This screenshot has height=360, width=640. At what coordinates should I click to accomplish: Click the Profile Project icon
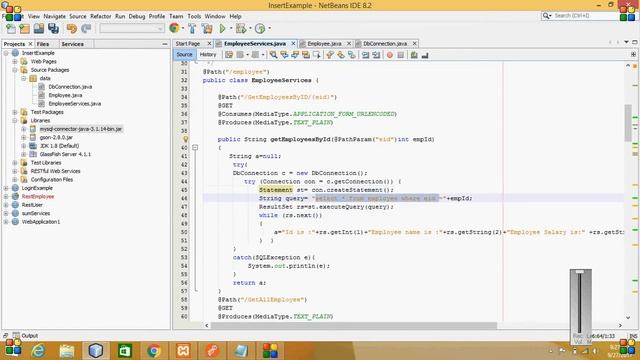[260, 29]
